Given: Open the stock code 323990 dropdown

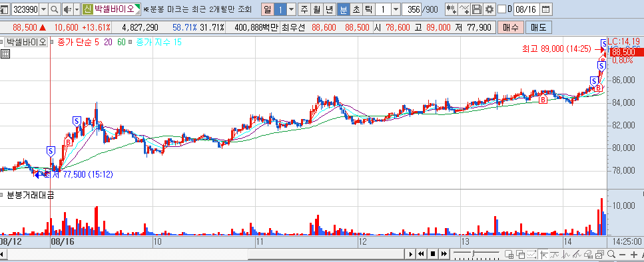Looking at the screenshot, I should (x=43, y=9).
